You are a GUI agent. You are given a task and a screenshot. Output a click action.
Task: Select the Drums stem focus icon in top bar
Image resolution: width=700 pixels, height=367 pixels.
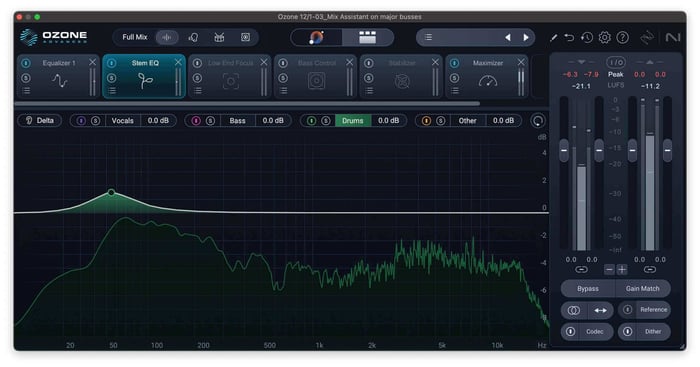pyautogui.click(x=219, y=38)
